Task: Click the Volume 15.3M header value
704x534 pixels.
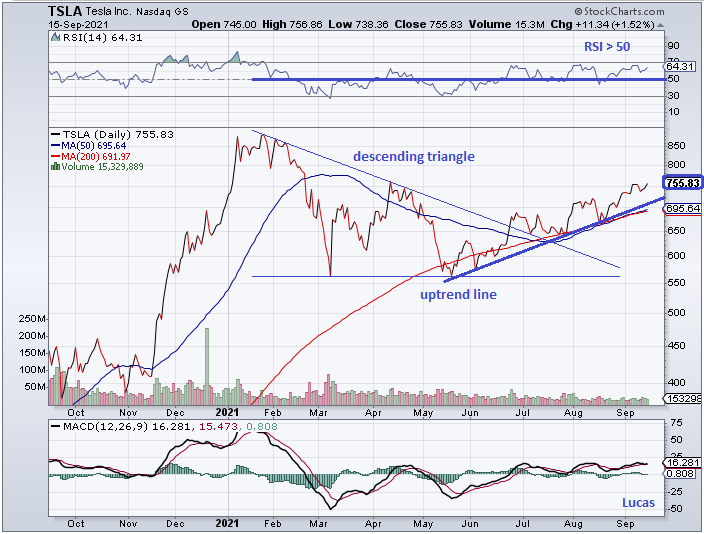Action: coord(506,25)
